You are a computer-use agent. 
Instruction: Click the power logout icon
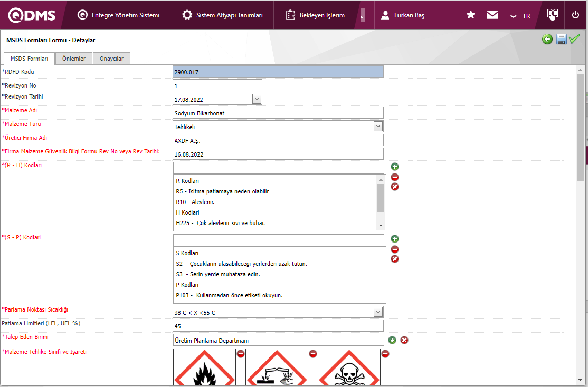coord(575,15)
